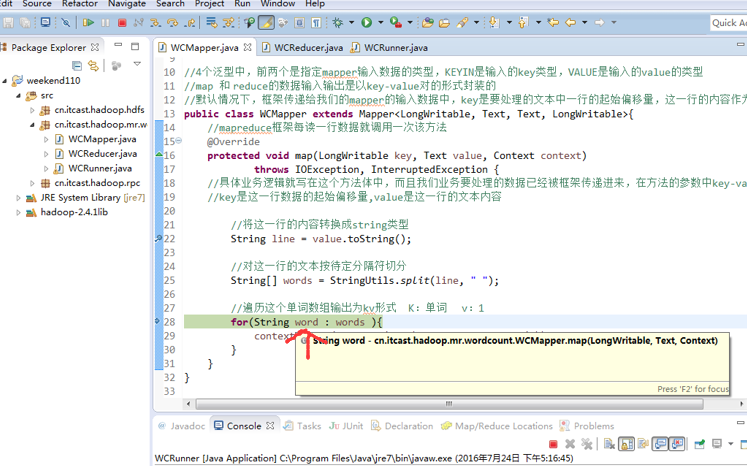Toggle Link with Editor in Package Explorer

pyautogui.click(x=93, y=65)
